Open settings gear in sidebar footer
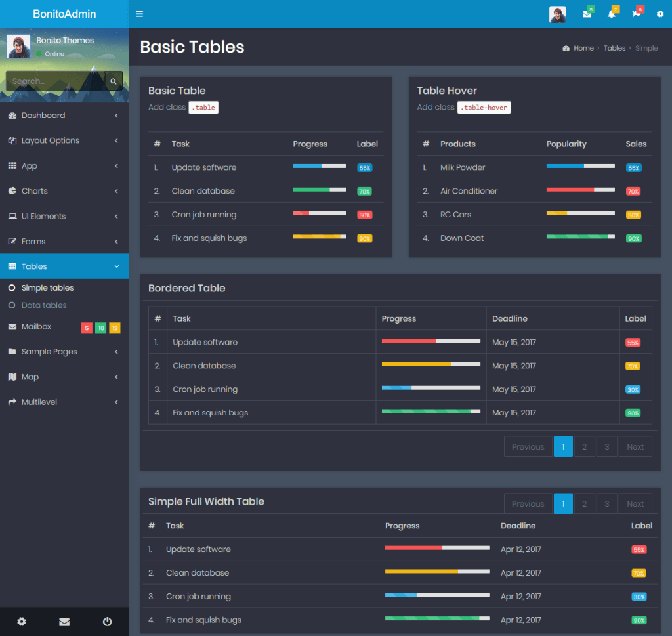Image resolution: width=672 pixels, height=636 pixels. (22, 622)
